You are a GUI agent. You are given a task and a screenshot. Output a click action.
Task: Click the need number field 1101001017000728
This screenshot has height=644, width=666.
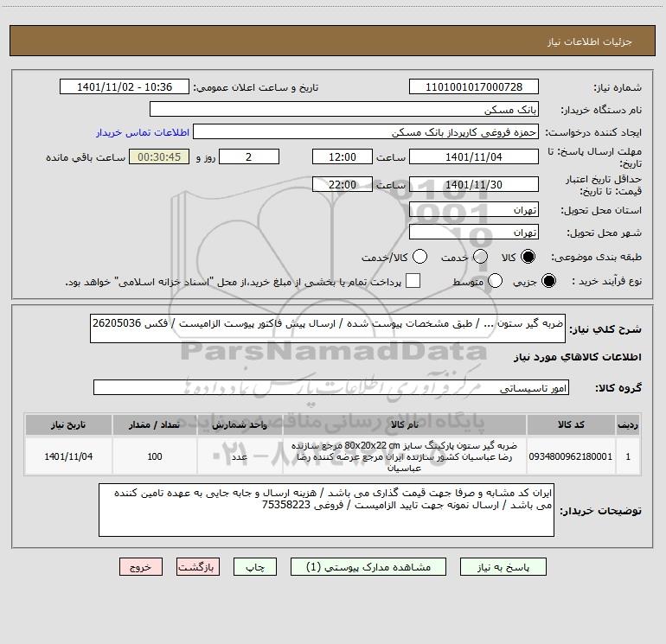coord(474,87)
